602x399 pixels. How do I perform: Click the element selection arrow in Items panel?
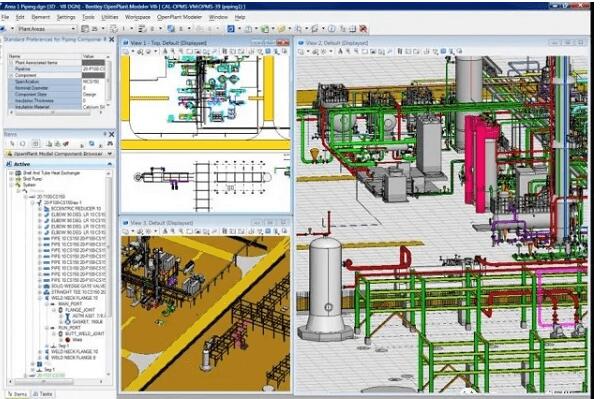[x=12, y=144]
